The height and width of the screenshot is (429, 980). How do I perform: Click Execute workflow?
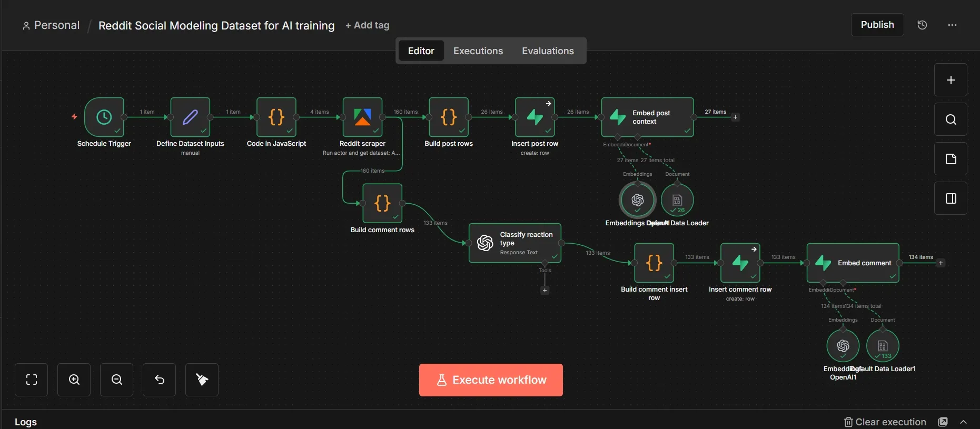coord(491,380)
